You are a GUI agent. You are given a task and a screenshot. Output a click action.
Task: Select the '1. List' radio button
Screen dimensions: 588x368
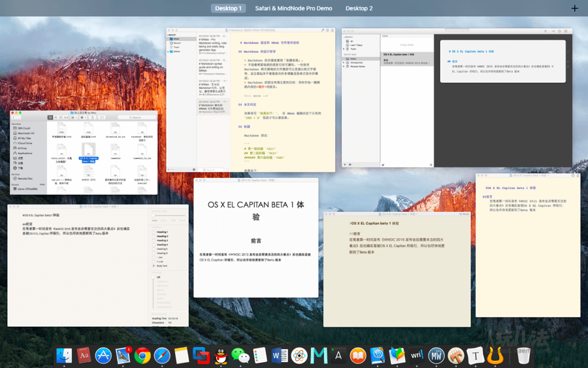pyautogui.click(x=154, y=261)
